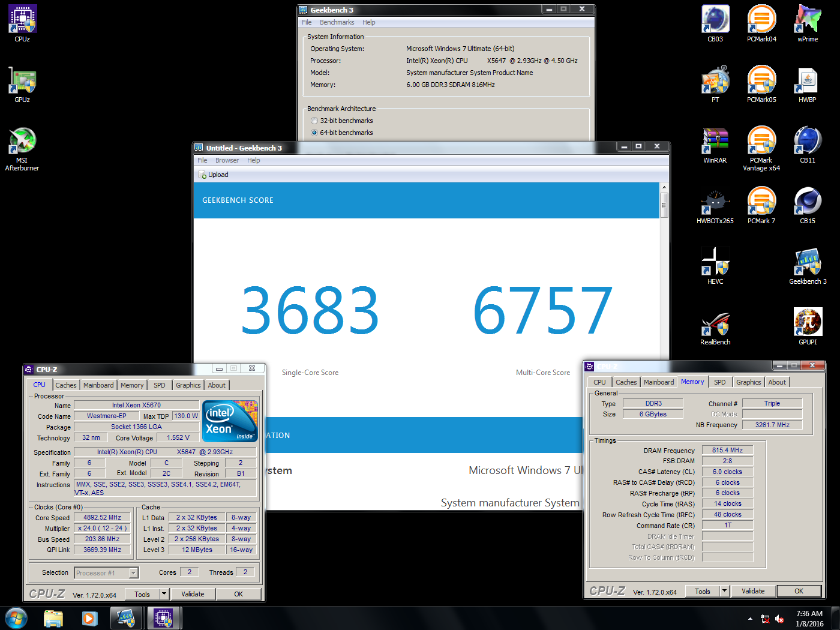
Task: Open Windows Start menu orb
Action: point(16,618)
